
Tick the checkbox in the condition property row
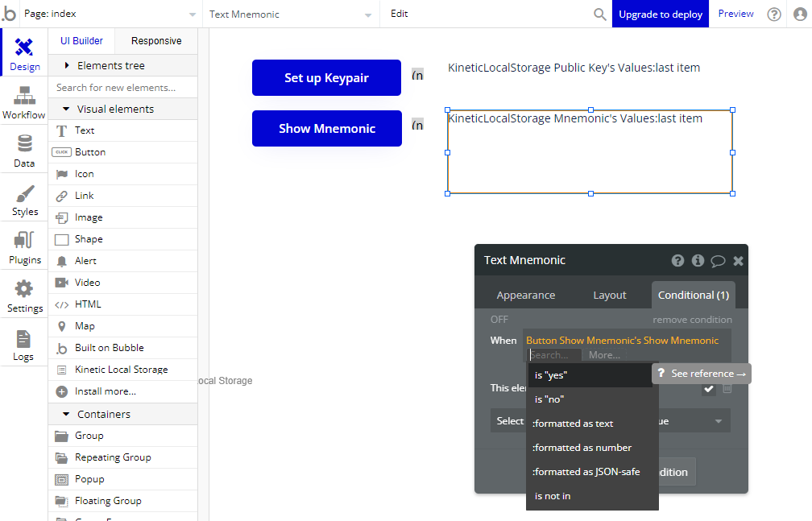[x=708, y=389]
